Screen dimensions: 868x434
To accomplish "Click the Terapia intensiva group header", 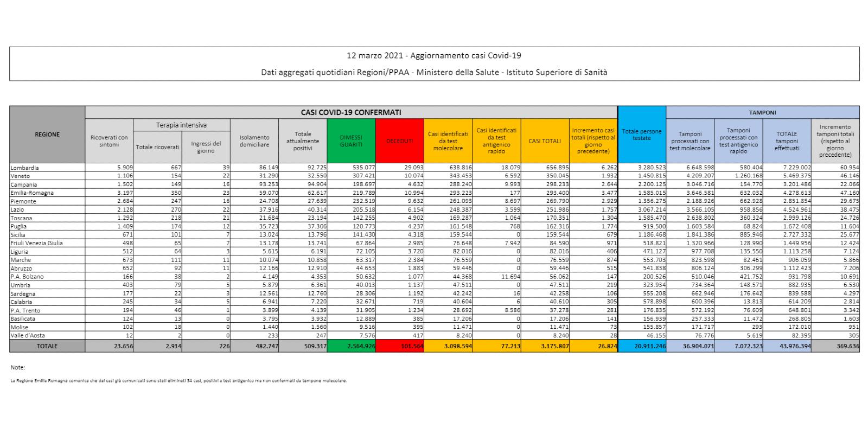I will [x=181, y=125].
